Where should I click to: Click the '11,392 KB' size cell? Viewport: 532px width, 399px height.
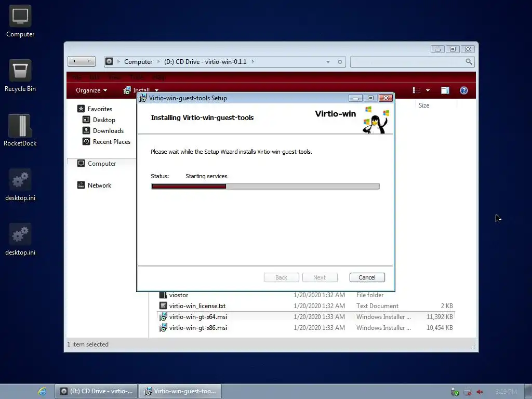(440, 316)
